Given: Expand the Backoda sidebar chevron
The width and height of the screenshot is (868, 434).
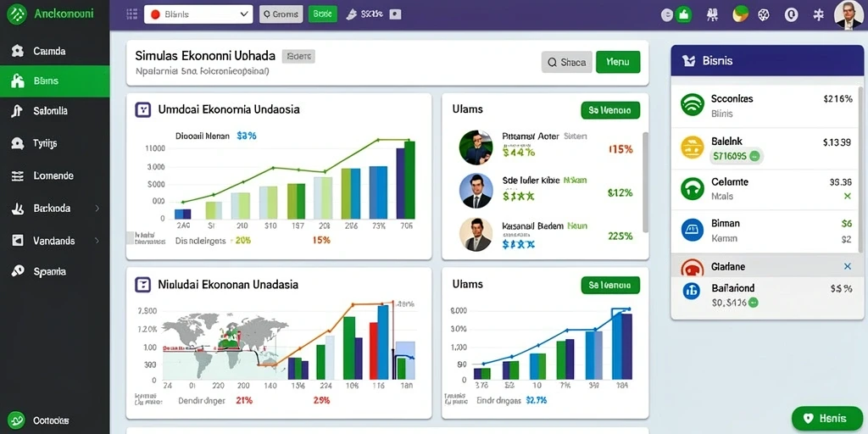Looking at the screenshot, I should click(x=97, y=209).
